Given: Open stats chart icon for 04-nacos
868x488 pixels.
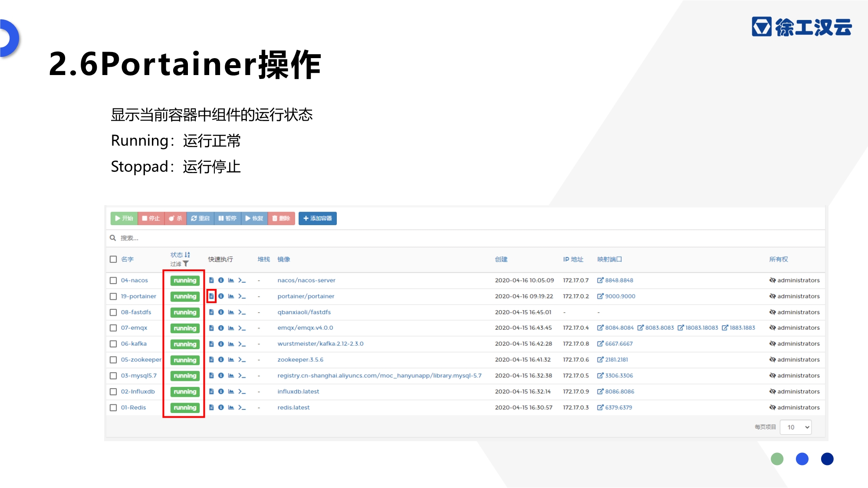Looking at the screenshot, I should (x=231, y=280).
